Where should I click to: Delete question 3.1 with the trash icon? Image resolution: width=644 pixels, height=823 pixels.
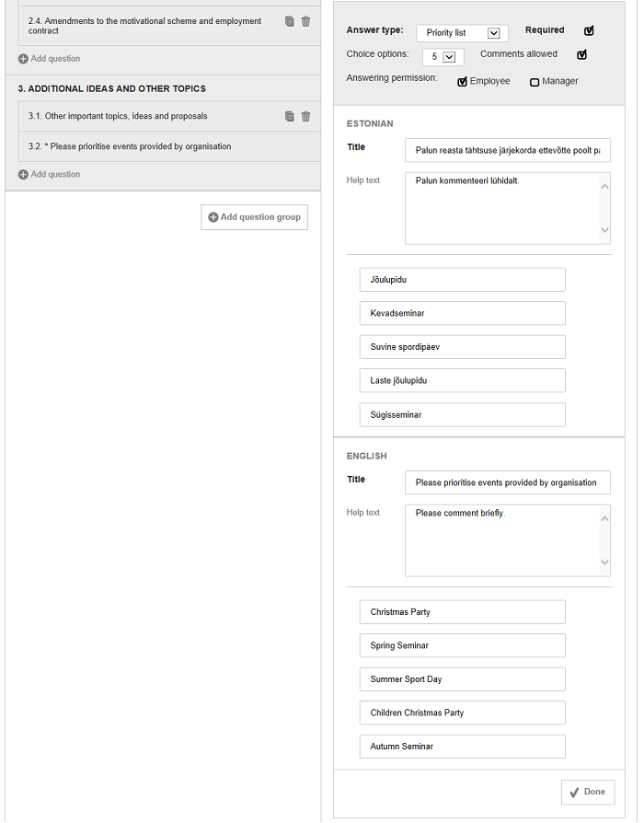pos(305,116)
